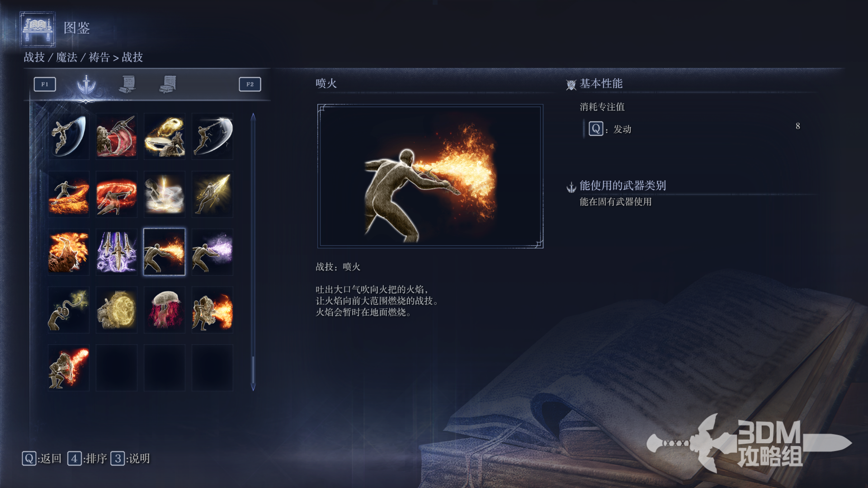Select the red flame ring spin skill
868x488 pixels.
tap(117, 194)
